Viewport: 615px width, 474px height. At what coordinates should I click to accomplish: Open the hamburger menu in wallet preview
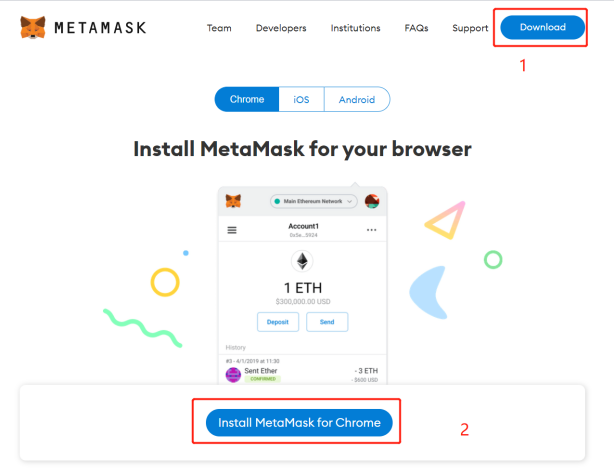coord(232,230)
